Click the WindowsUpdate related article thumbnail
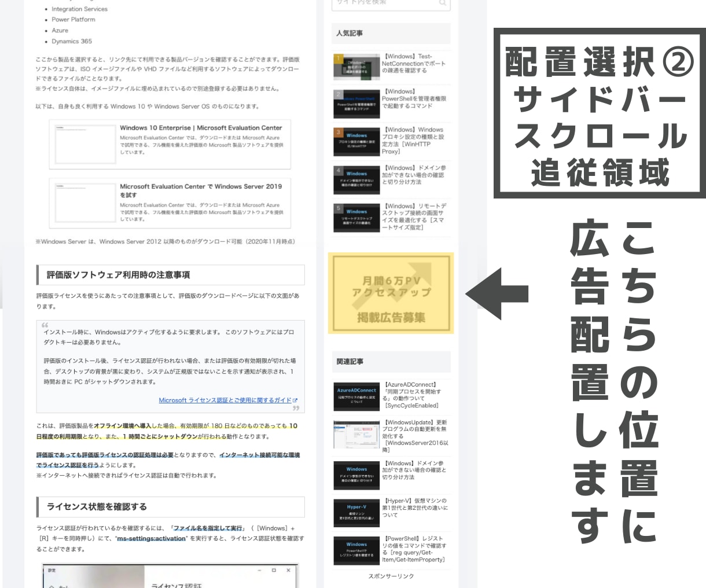The height and width of the screenshot is (588, 706). (x=356, y=435)
